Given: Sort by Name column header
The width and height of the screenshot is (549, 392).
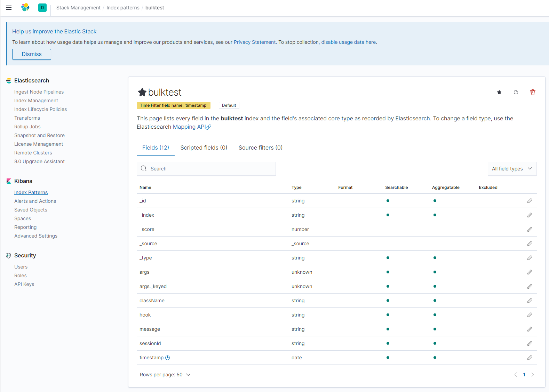Looking at the screenshot, I should pyautogui.click(x=145, y=187).
